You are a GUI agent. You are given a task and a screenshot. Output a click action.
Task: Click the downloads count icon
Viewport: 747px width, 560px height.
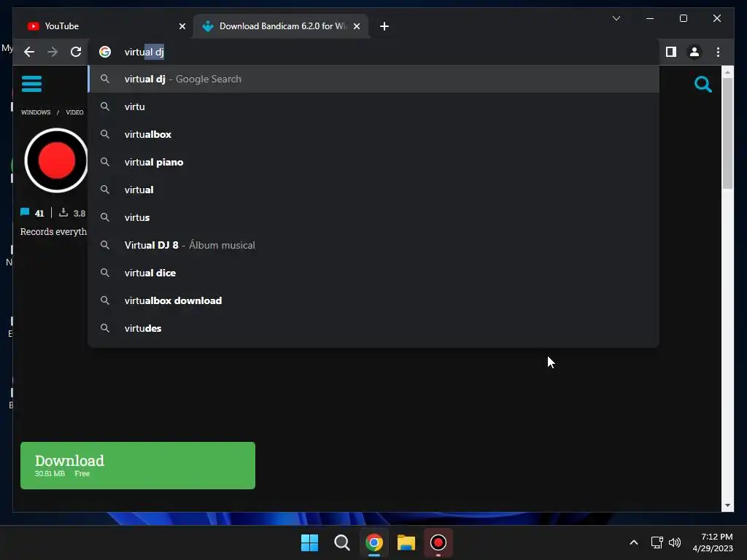coord(63,212)
